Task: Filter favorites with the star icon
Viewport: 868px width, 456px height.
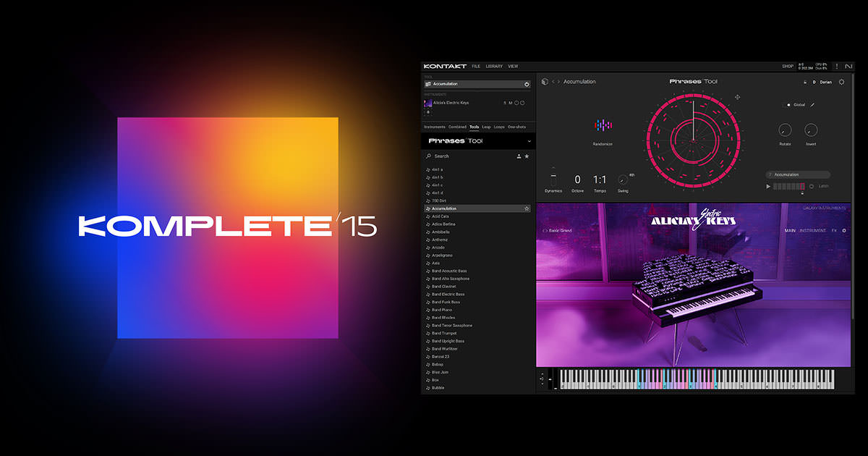Action: (527, 156)
